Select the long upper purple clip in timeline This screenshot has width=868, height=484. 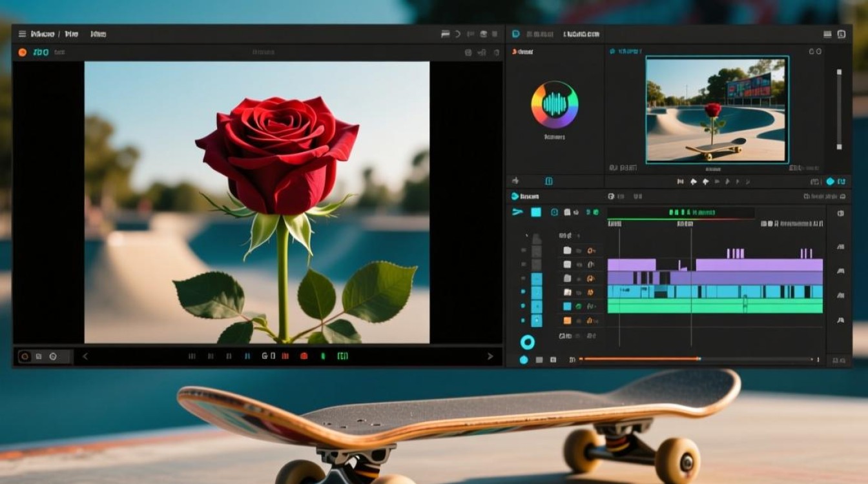pyautogui.click(x=759, y=265)
